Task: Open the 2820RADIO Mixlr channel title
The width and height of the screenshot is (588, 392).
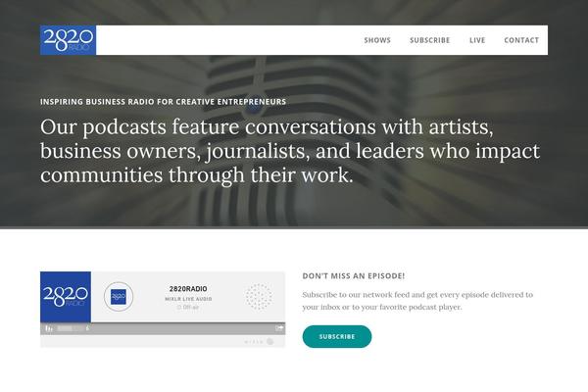Action: point(188,289)
